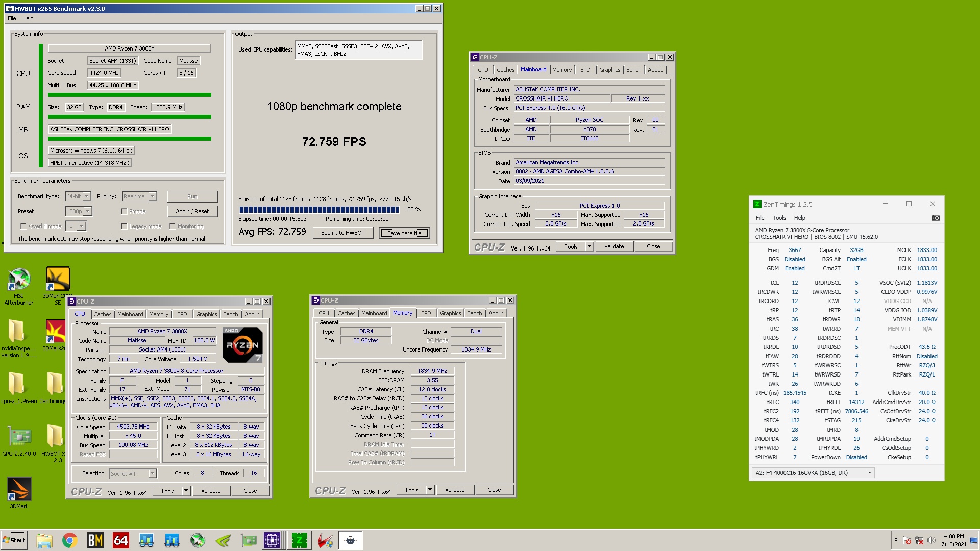
Task: Open the NVIDIA taskbar icon
Action: tap(223, 540)
